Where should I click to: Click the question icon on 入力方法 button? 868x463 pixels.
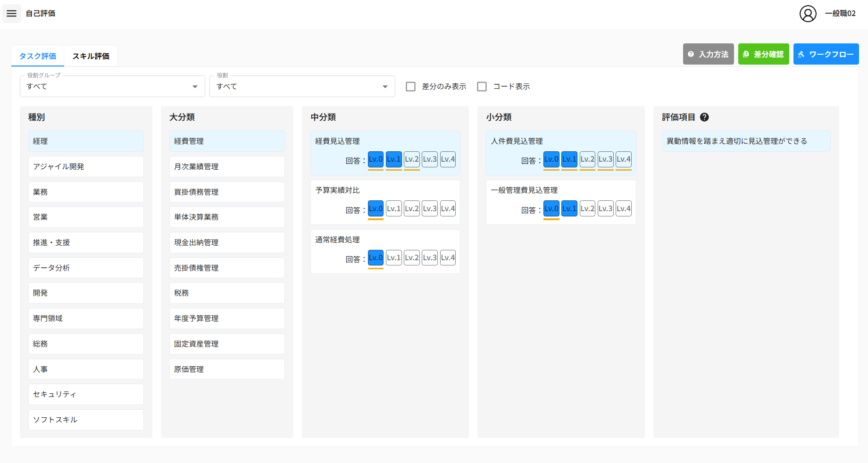(x=691, y=54)
